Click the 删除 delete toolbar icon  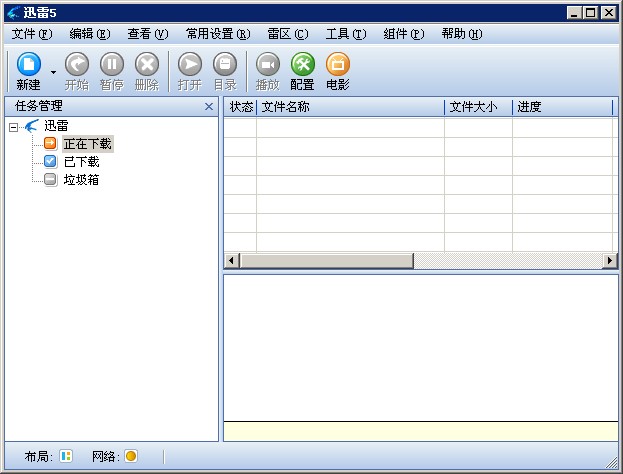[x=147, y=64]
